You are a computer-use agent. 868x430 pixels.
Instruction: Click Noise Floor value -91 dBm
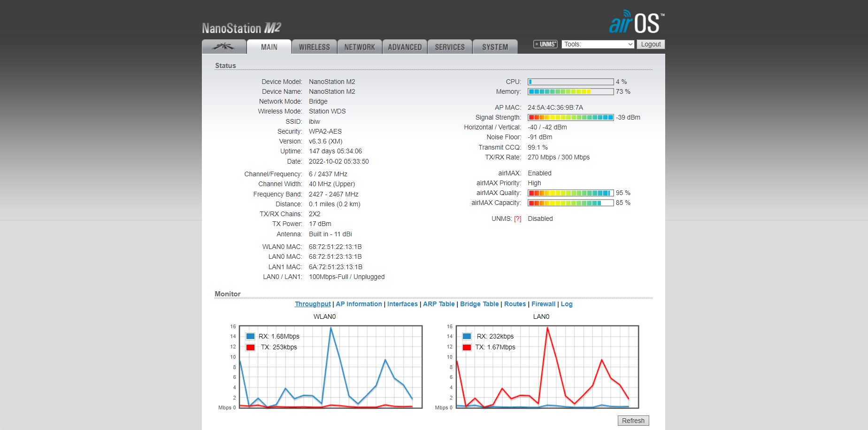pyautogui.click(x=540, y=137)
